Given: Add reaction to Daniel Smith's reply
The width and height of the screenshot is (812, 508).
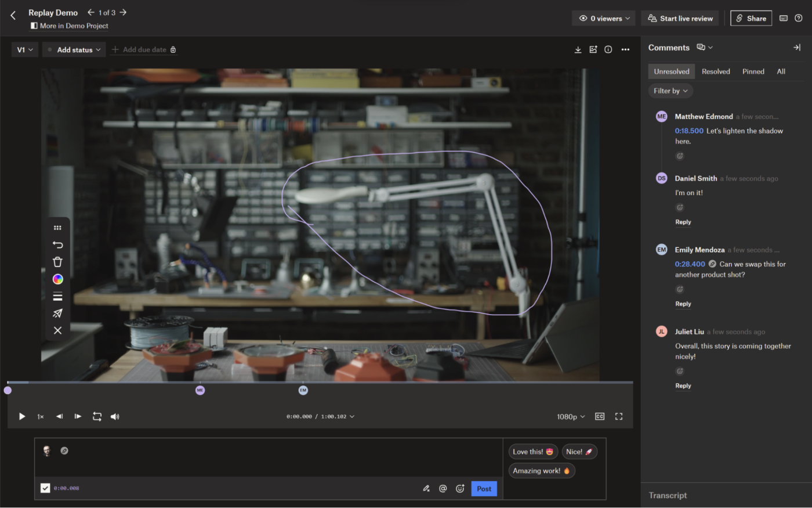Looking at the screenshot, I should click(680, 207).
